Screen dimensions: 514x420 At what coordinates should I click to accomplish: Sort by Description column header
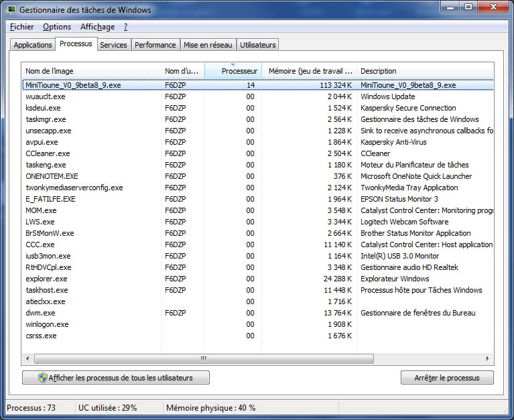click(425, 71)
